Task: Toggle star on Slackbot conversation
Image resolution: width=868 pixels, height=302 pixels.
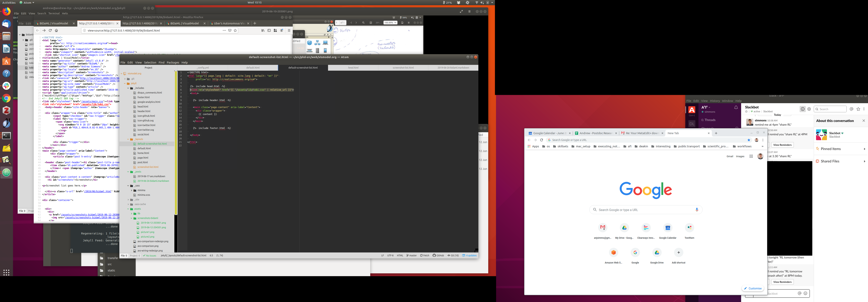Action: [x=746, y=112]
